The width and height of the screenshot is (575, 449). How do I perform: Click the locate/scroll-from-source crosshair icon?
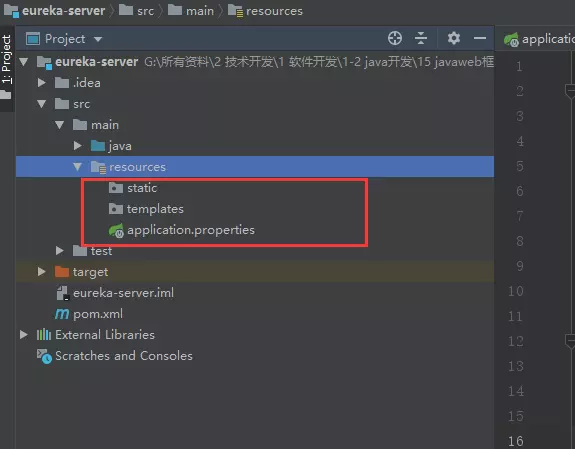[395, 38]
